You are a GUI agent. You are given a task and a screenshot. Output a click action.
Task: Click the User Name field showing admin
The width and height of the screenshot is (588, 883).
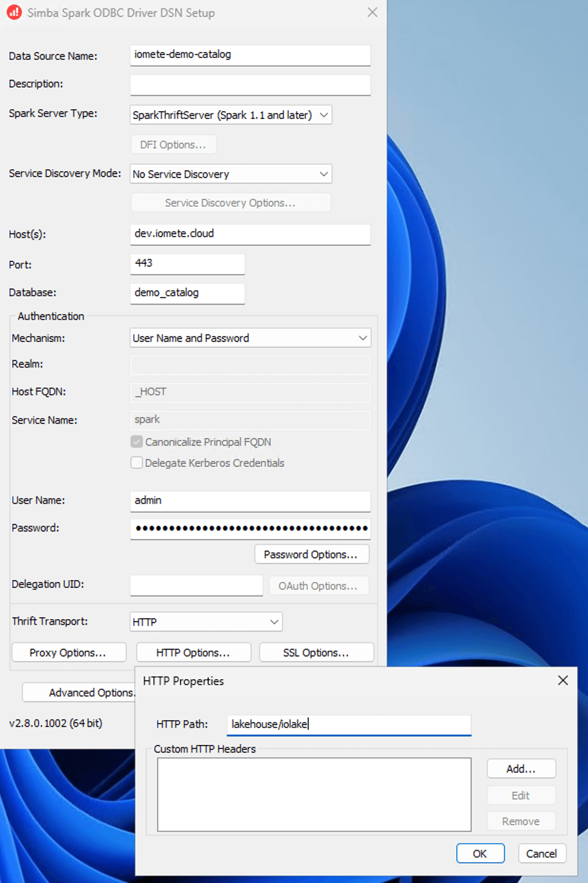tap(250, 502)
